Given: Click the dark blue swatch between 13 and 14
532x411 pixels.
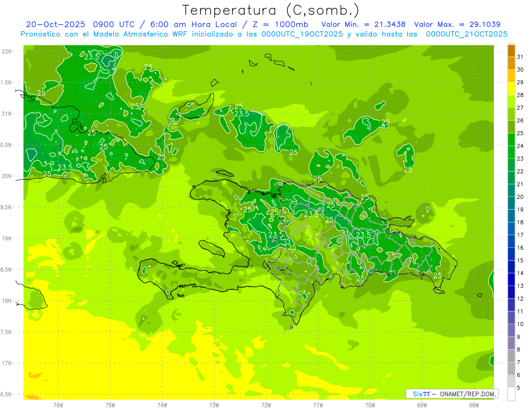Looking at the screenshot, I should click(x=511, y=280).
